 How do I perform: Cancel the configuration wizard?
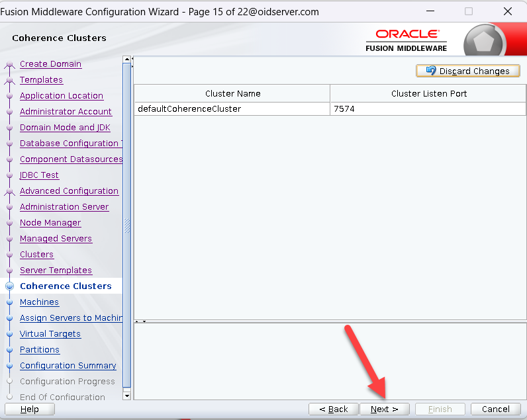pos(495,409)
